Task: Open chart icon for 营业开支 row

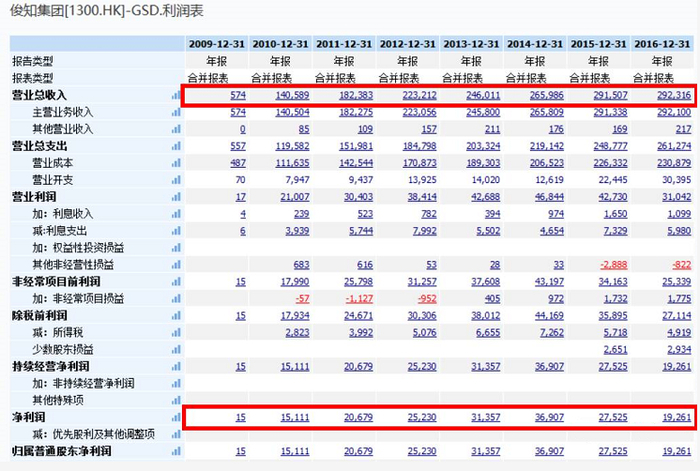Action: coord(176,180)
